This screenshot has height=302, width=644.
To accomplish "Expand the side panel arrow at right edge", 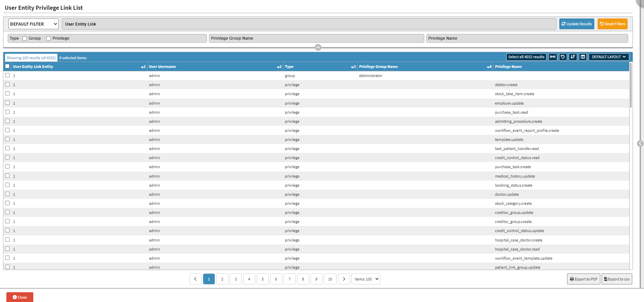I will coord(640,144).
